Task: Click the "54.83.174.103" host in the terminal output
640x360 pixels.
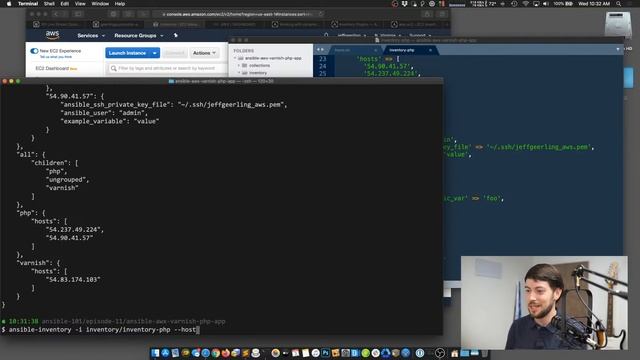Action: click(73, 280)
